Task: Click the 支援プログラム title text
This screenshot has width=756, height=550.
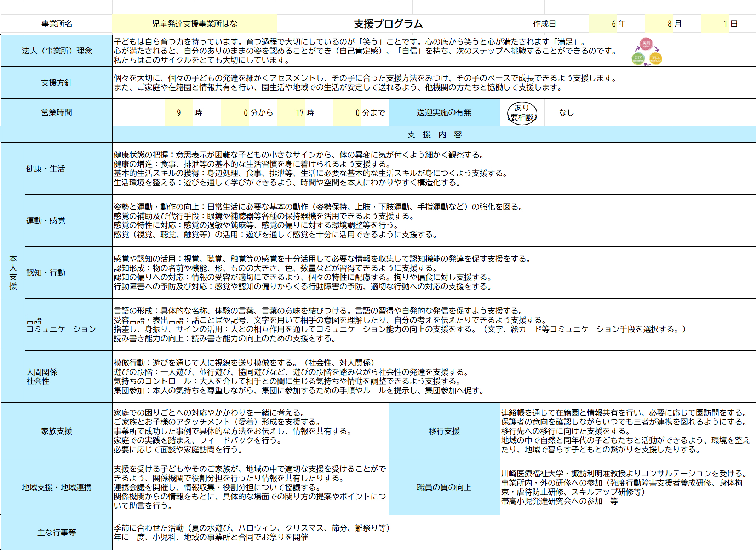Action: click(x=388, y=24)
